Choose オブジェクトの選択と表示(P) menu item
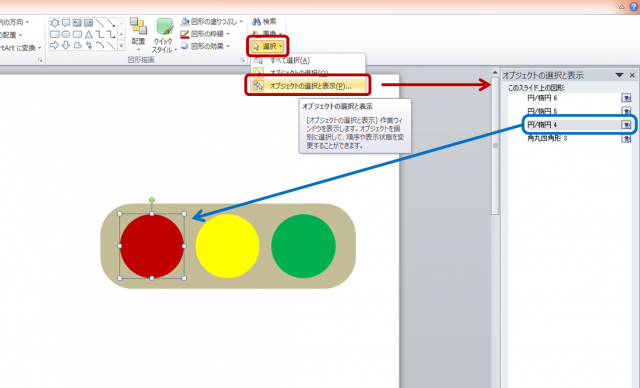The image size is (640, 388). pos(308,86)
